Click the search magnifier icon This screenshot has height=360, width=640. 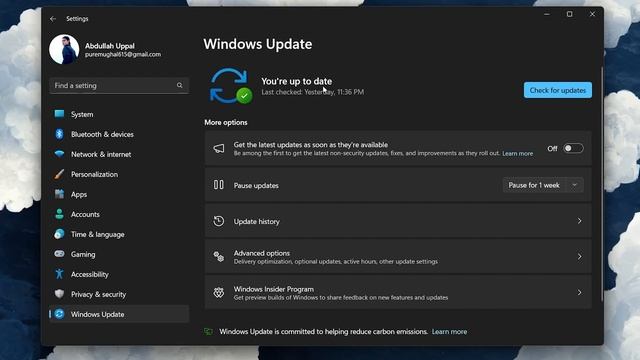coord(180,85)
